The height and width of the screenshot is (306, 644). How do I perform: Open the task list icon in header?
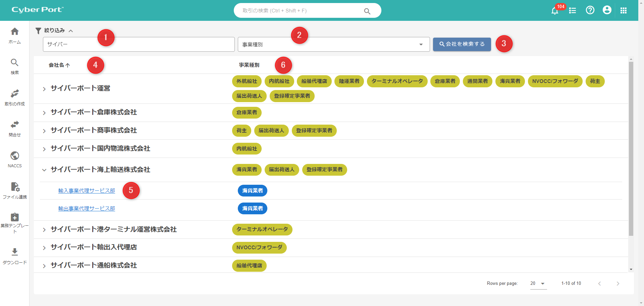pyautogui.click(x=573, y=11)
